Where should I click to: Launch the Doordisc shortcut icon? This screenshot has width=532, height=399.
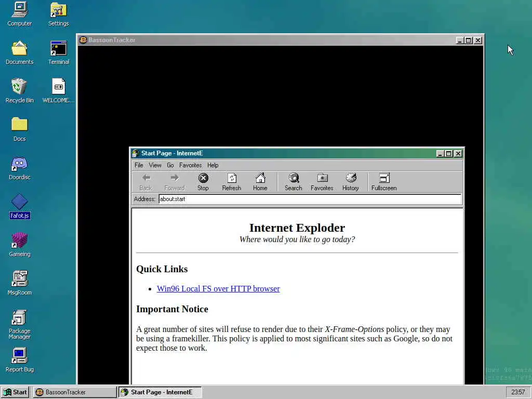[x=19, y=168]
